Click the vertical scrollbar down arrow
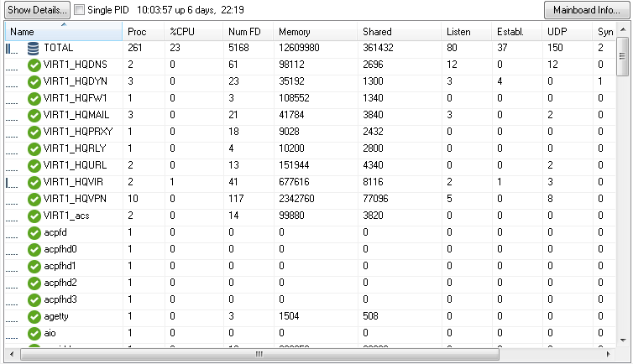Screen dimensions: 633x364 click(x=623, y=339)
